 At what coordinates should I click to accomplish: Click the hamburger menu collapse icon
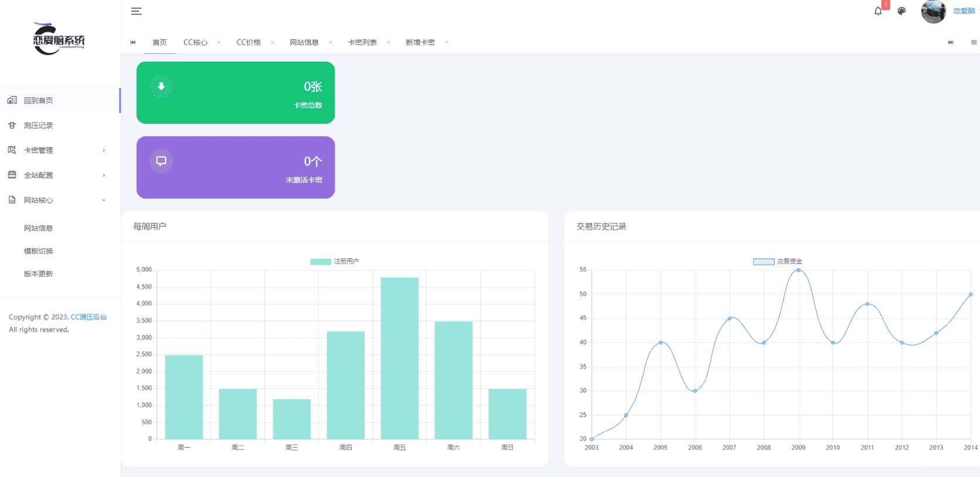(x=136, y=11)
